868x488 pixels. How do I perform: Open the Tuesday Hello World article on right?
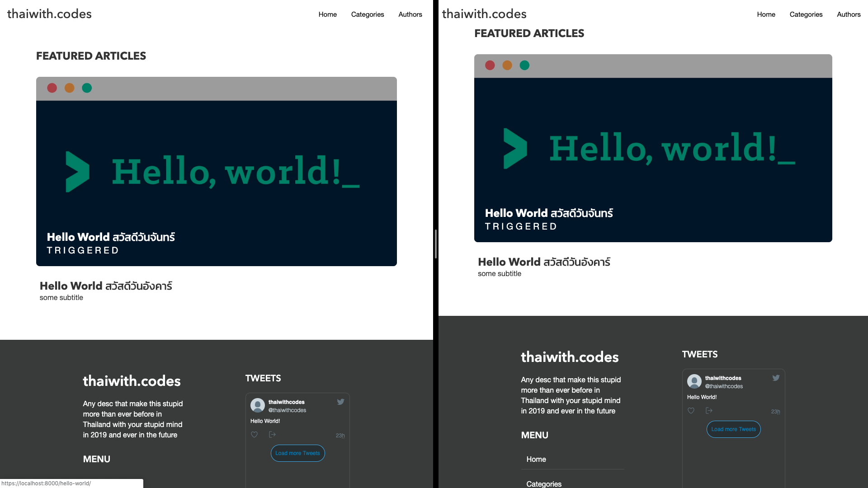coord(544,262)
